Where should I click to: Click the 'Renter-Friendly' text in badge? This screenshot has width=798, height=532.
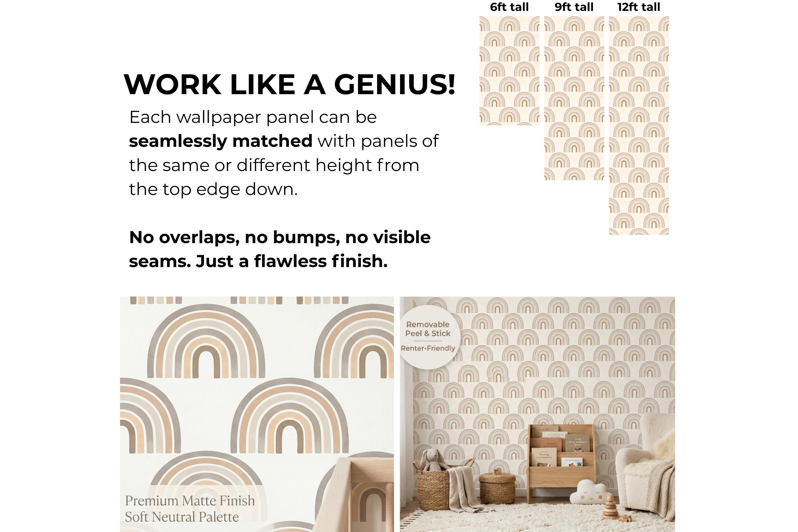[428, 348]
